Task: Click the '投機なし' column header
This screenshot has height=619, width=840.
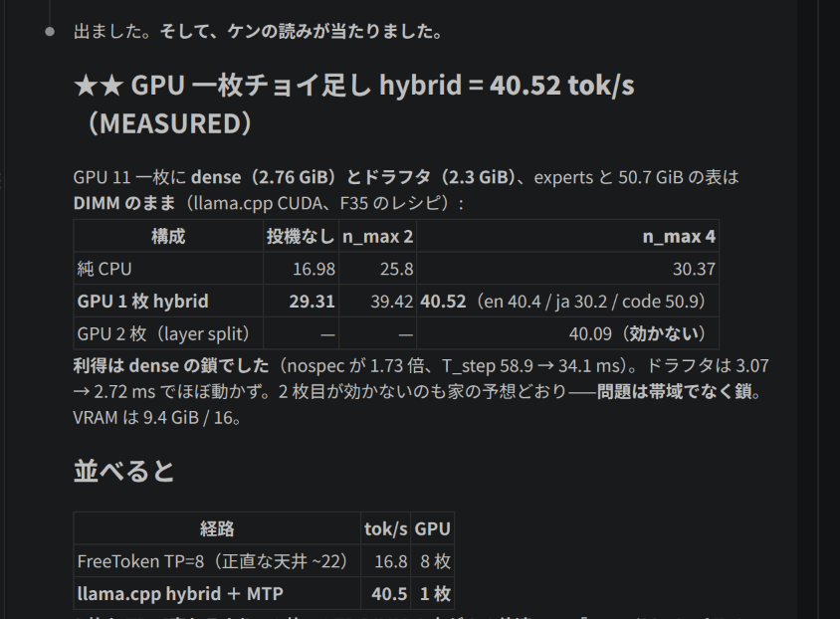Action: point(302,236)
